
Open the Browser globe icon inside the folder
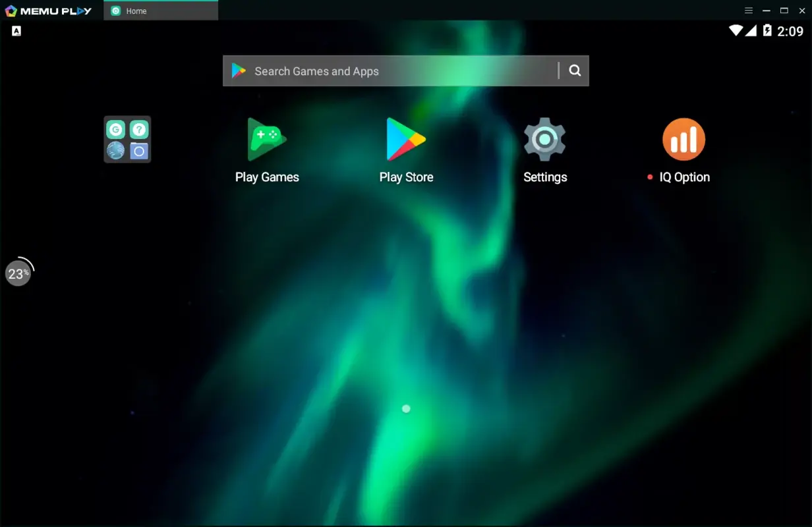(x=116, y=150)
